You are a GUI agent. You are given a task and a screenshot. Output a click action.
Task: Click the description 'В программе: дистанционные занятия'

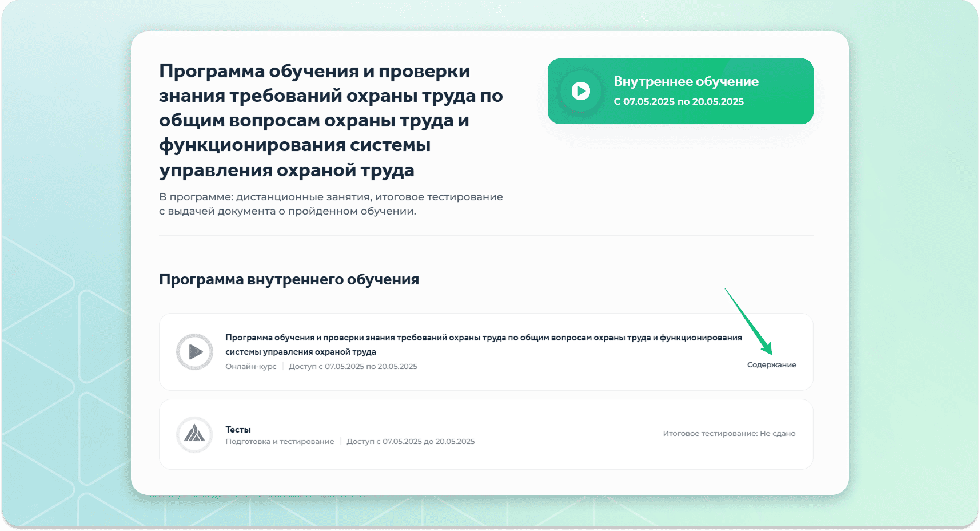click(331, 204)
